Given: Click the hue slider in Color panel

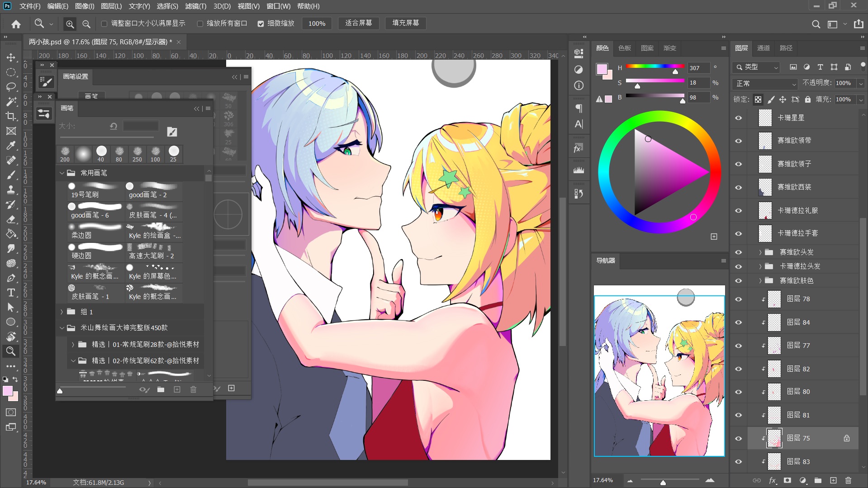Looking at the screenshot, I should click(x=655, y=66).
